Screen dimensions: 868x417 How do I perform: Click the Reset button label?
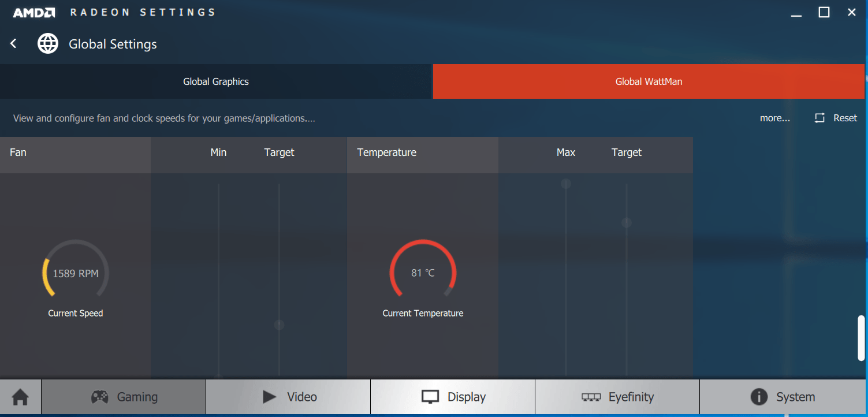coord(845,118)
